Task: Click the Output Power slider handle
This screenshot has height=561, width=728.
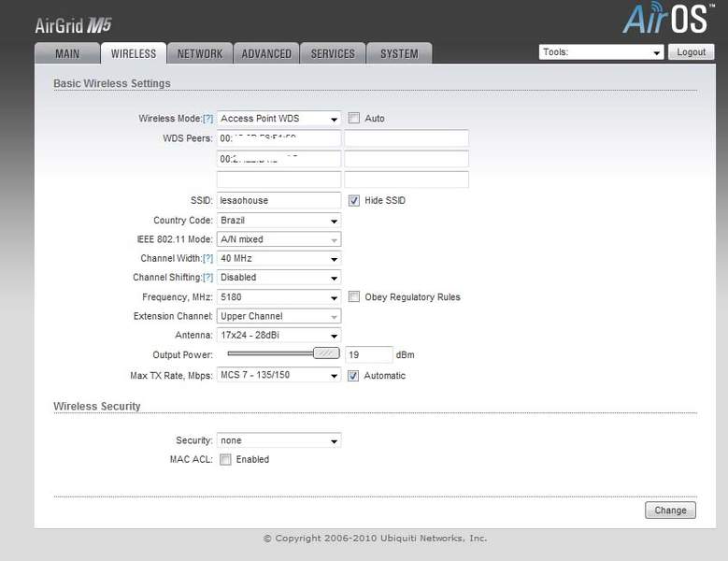Action: pos(326,353)
